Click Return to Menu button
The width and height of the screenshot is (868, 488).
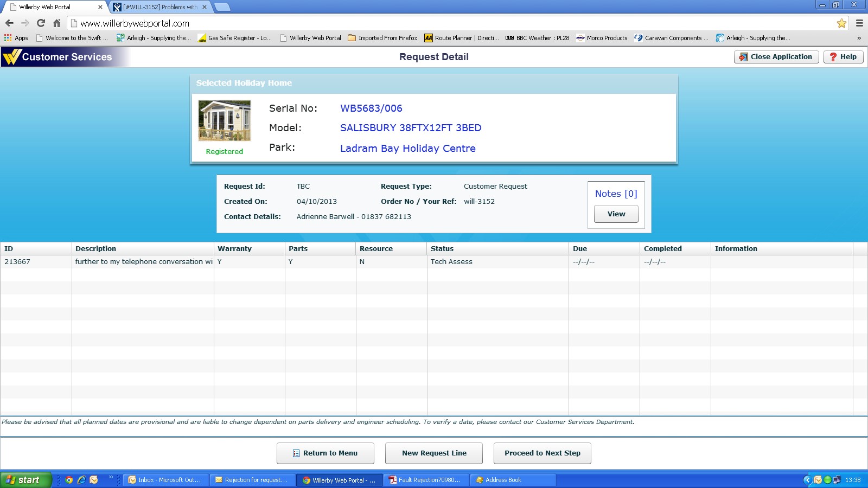coord(325,453)
